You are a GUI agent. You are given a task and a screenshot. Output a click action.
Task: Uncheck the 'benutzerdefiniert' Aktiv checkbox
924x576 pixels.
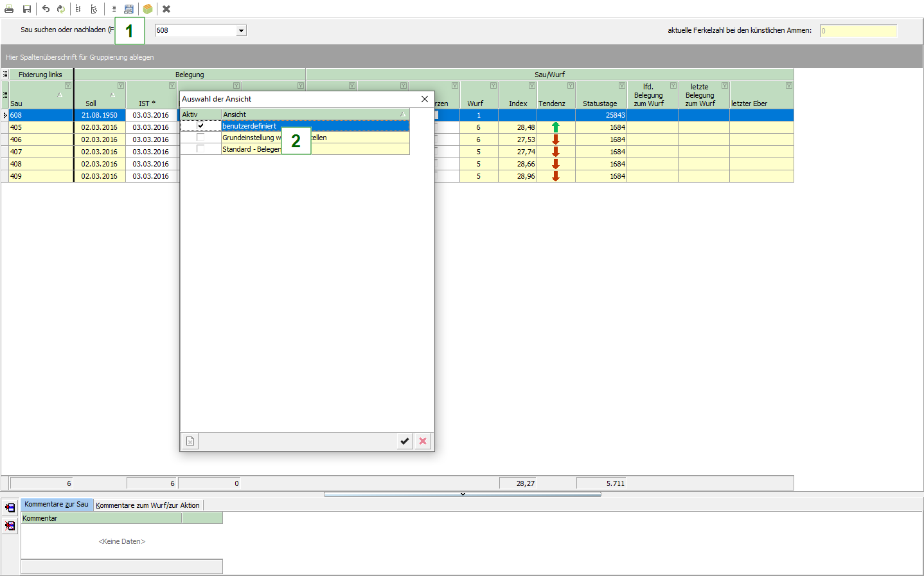(200, 126)
